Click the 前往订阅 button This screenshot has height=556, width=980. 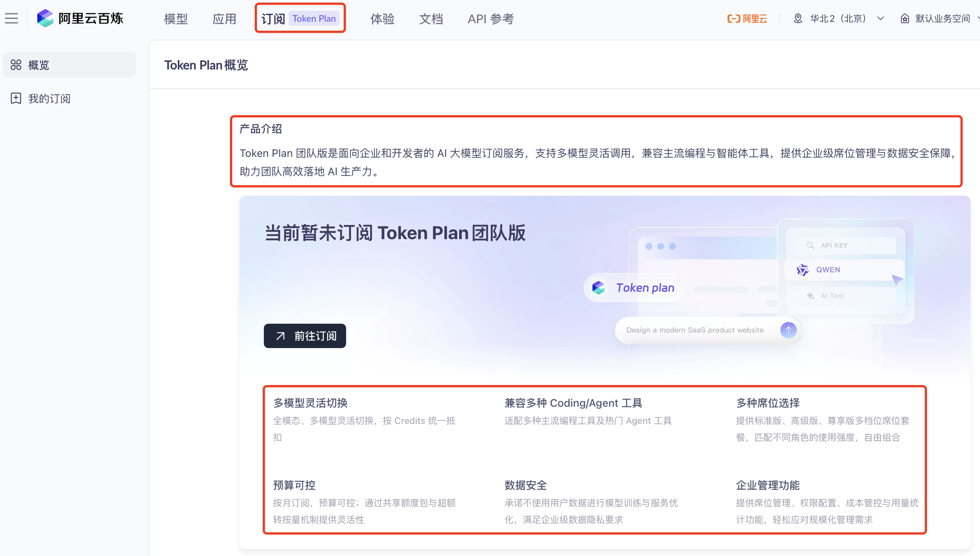pos(305,336)
